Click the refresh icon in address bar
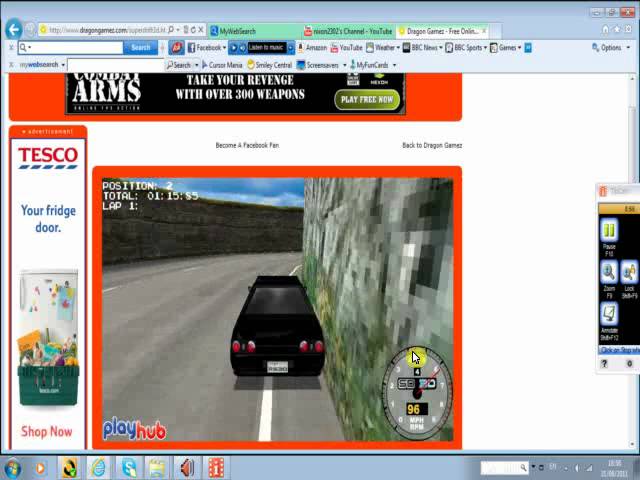This screenshot has width=640, height=480. coord(193,30)
